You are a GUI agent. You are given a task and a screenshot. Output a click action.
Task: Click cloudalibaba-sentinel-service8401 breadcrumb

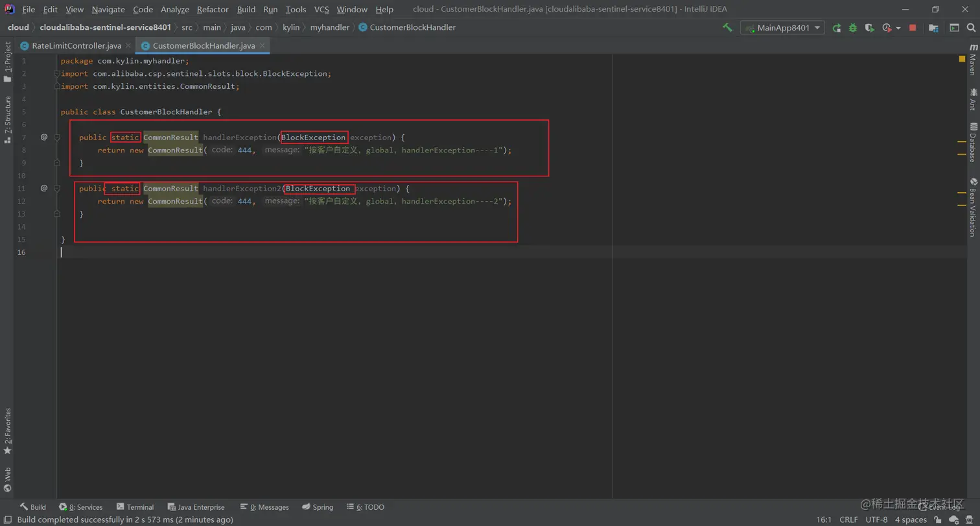pyautogui.click(x=105, y=27)
